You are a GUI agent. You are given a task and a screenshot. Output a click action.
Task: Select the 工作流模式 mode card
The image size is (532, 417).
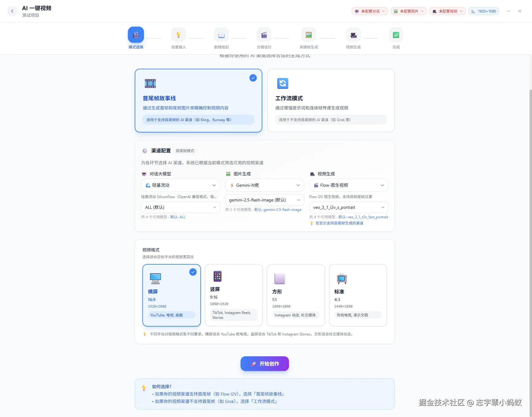click(331, 101)
